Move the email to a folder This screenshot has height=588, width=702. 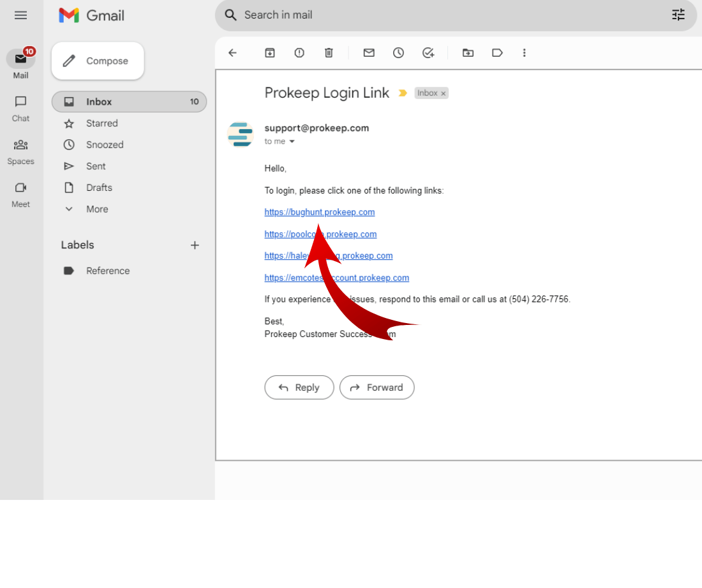[468, 53]
